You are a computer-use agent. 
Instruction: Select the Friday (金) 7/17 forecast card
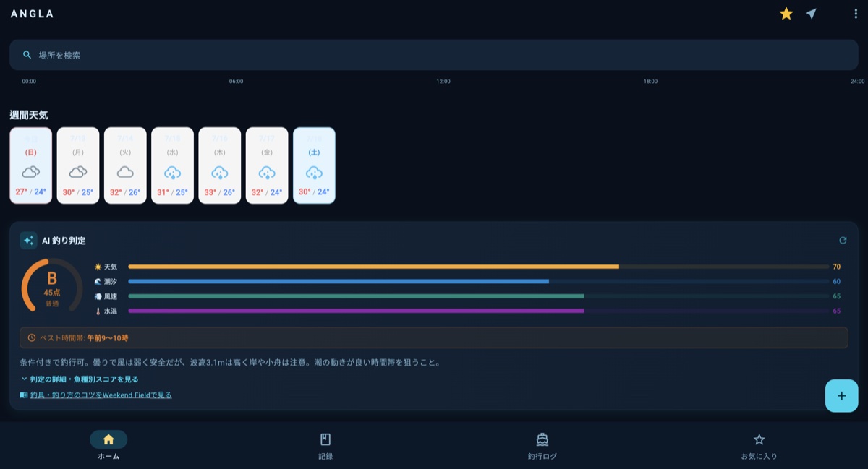tap(267, 165)
